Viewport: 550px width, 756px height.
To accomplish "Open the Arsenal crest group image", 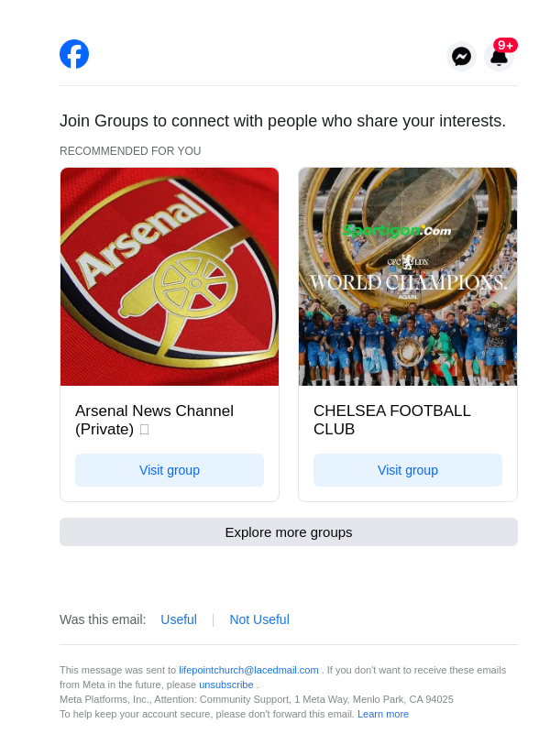I will [x=170, y=277].
